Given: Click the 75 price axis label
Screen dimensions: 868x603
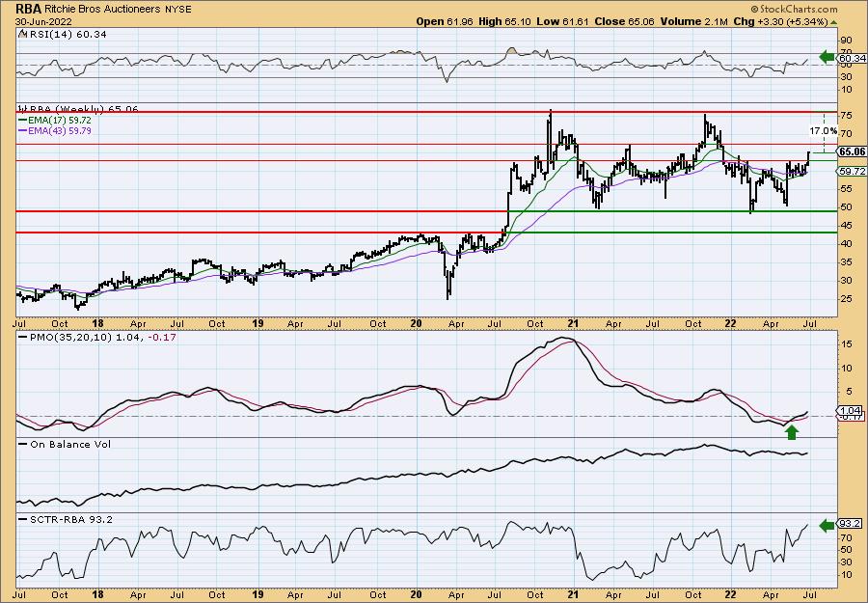Looking at the screenshot, I should click(846, 115).
